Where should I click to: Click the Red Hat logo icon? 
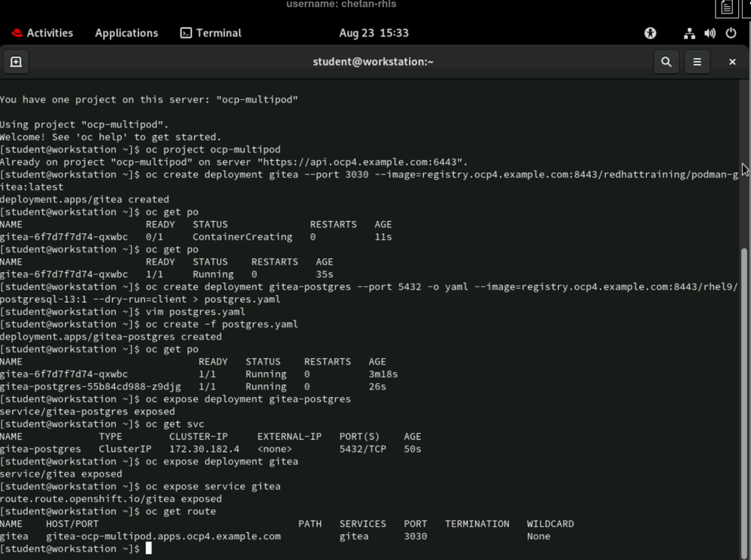pos(17,33)
